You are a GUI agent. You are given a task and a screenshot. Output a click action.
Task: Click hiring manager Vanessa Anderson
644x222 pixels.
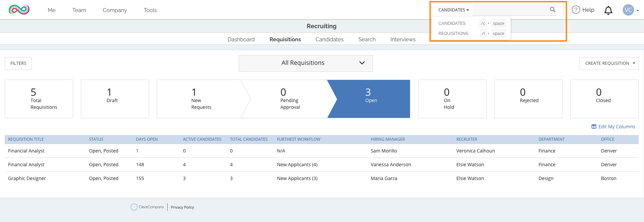pyautogui.click(x=391, y=165)
